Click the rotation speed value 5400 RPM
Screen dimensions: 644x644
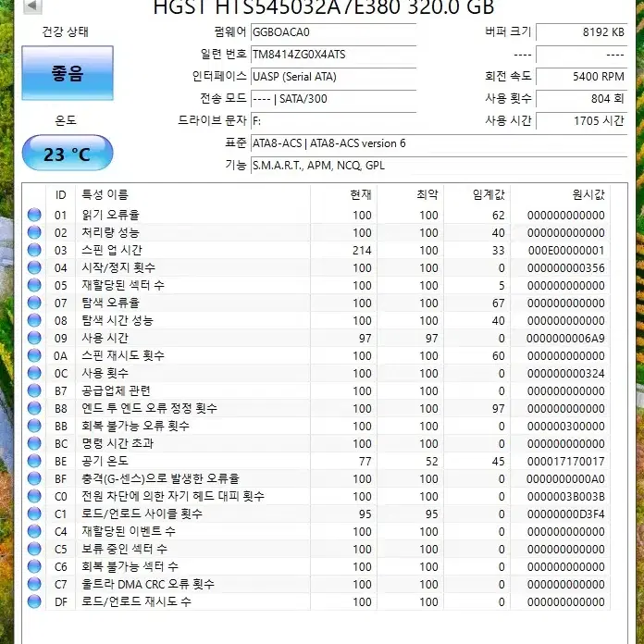point(582,77)
